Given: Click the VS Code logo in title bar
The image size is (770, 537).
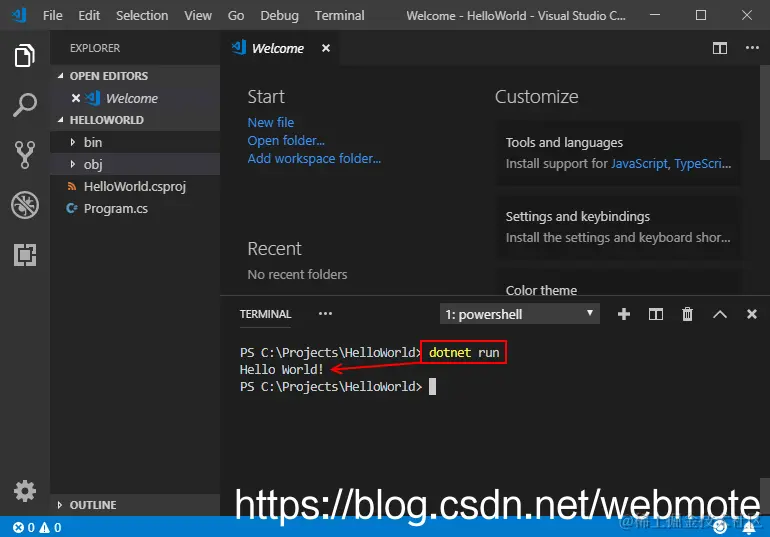Looking at the screenshot, I should point(19,15).
